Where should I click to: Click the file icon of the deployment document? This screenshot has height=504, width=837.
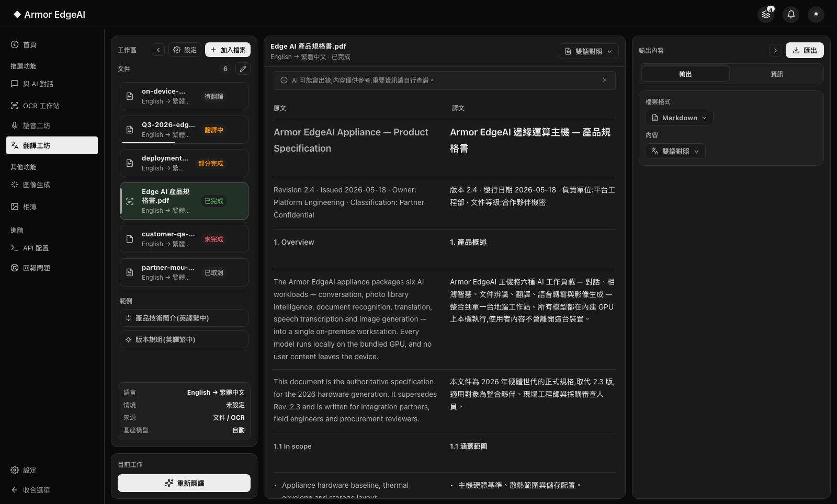click(x=130, y=163)
